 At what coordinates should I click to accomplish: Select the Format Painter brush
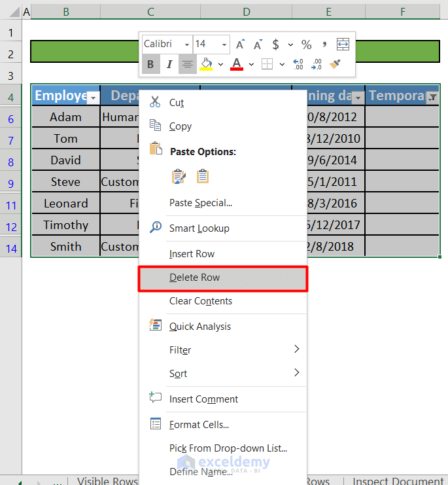tap(335, 64)
